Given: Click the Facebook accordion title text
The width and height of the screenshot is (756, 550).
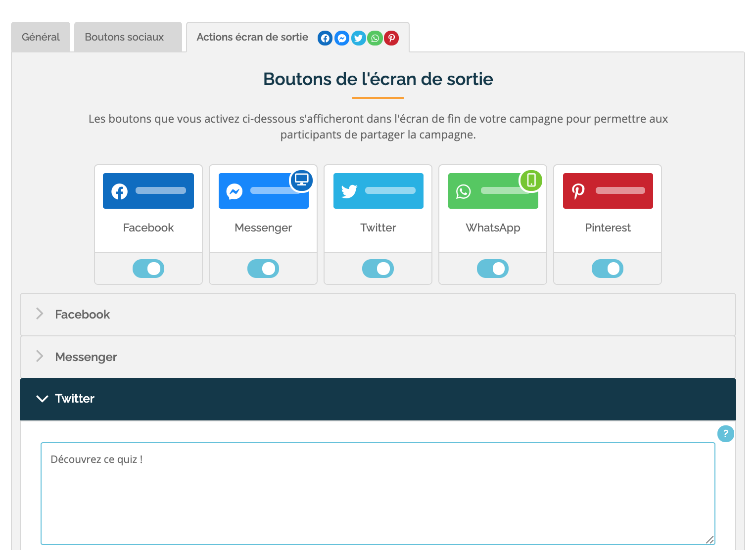Looking at the screenshot, I should click(x=83, y=315).
